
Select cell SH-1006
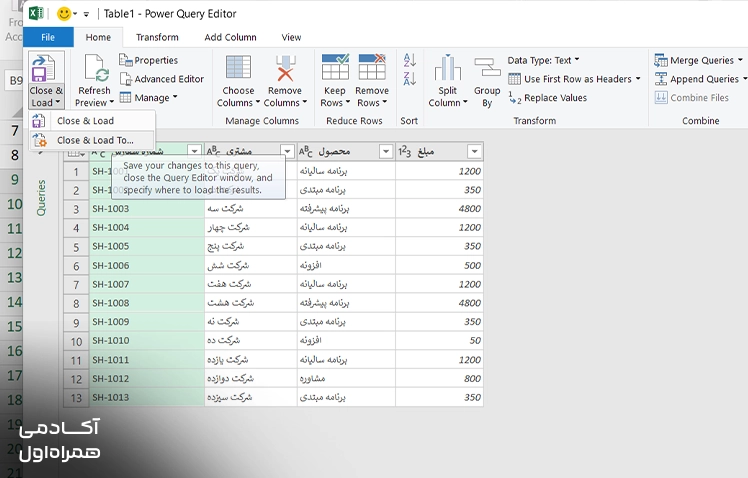pyautogui.click(x=147, y=265)
